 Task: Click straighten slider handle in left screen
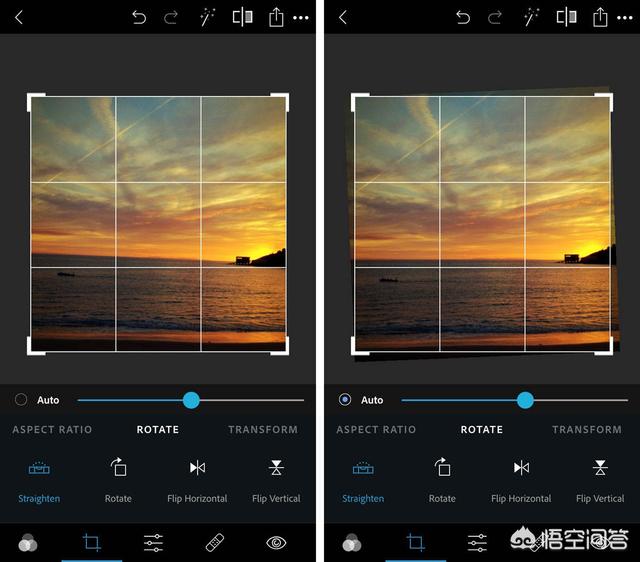click(x=191, y=400)
